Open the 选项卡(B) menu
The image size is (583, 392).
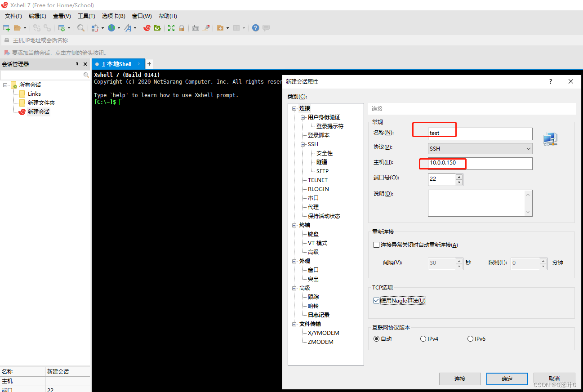tap(113, 16)
